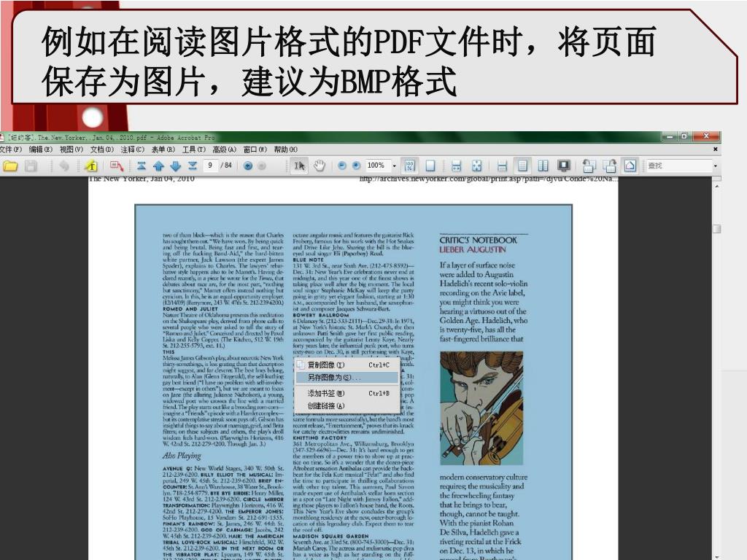
Task: Click the LIEBER AUGUSTIN red subtitle
Action: point(473,249)
